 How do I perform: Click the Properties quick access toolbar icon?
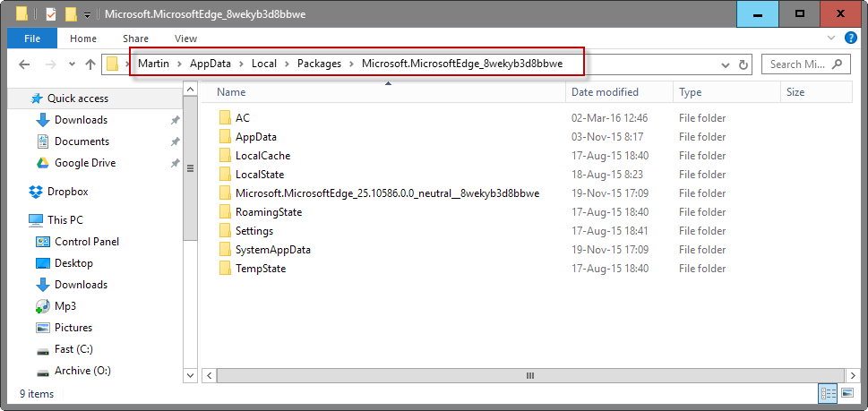click(x=50, y=14)
